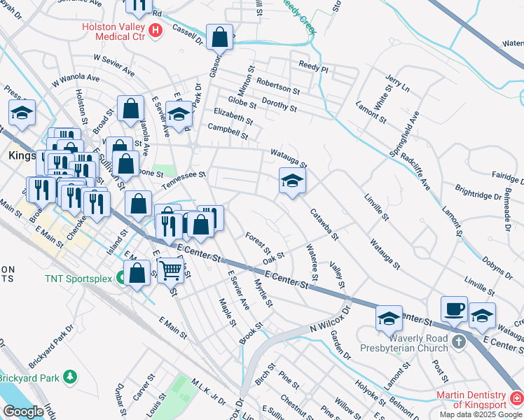Click the shopping bag marker right of that restaurant
The image size is (524, 420).
coord(200,226)
